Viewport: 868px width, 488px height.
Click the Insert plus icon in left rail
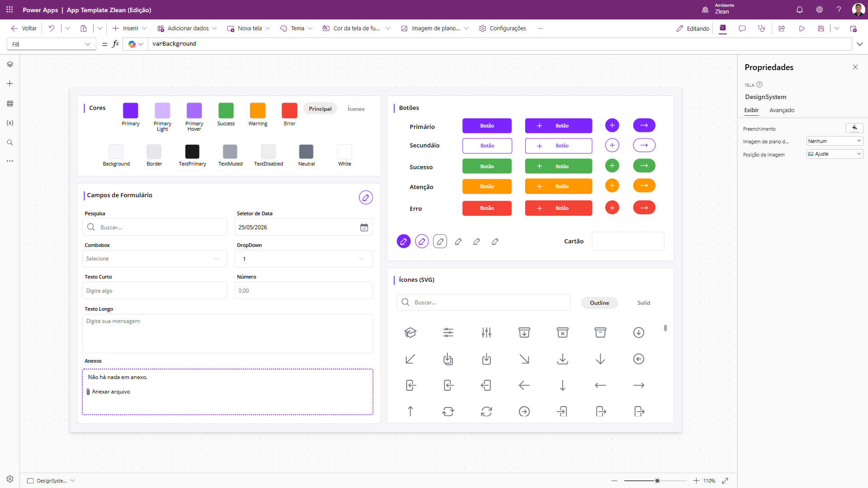click(10, 84)
